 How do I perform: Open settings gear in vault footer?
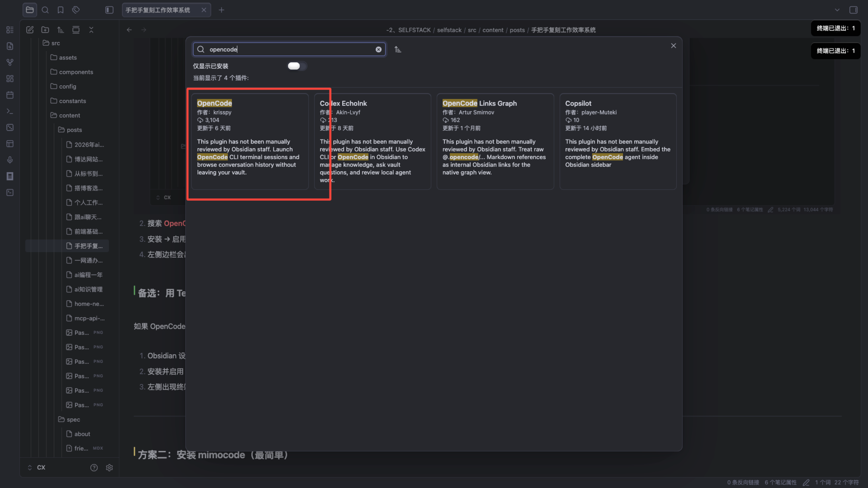(x=109, y=467)
